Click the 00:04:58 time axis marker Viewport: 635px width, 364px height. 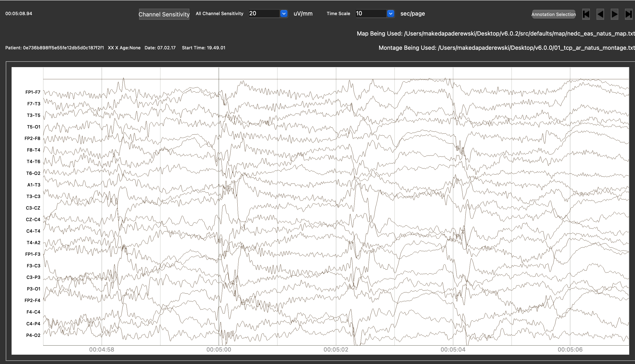pos(102,350)
